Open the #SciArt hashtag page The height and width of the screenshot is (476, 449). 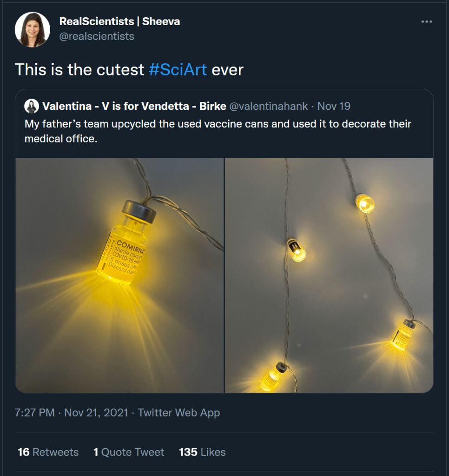coord(178,70)
